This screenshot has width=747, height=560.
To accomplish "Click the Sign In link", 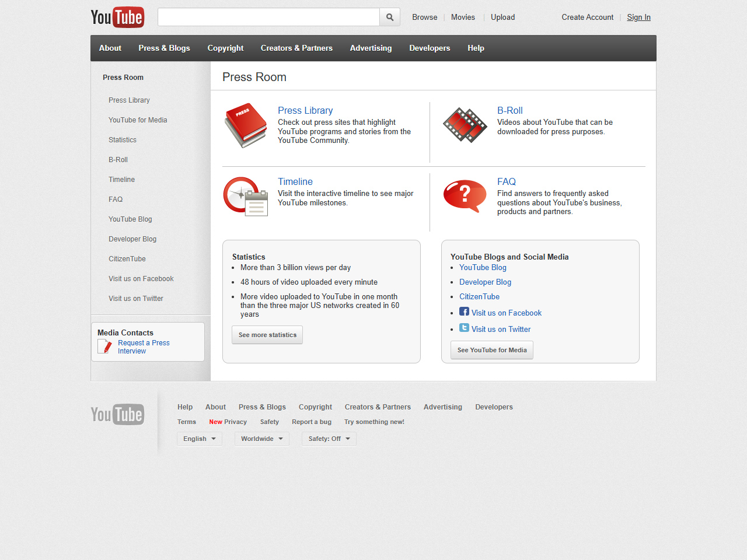I will [x=638, y=17].
